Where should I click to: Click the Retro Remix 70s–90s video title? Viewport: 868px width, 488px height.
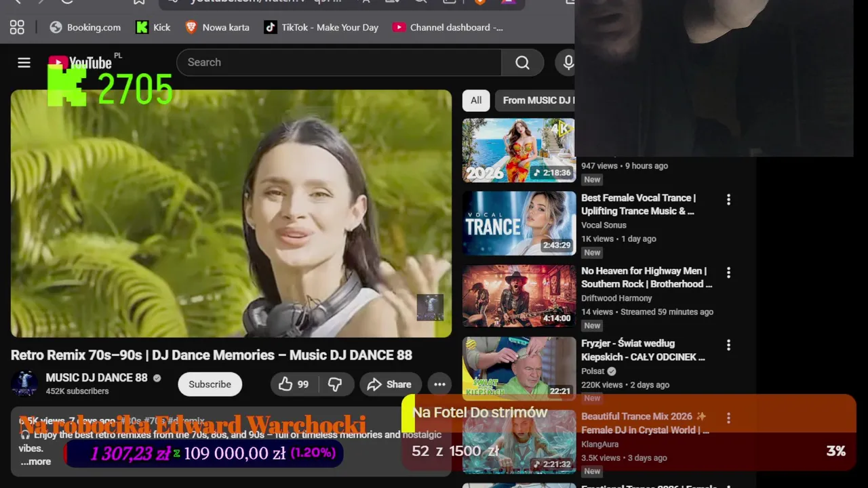(x=212, y=355)
